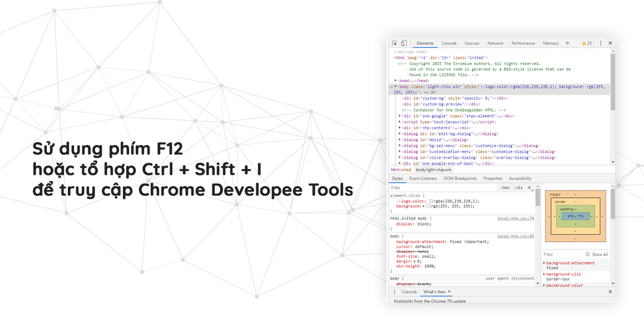Expand computed background-attachment property
The image size is (644, 336).
tap(544, 263)
